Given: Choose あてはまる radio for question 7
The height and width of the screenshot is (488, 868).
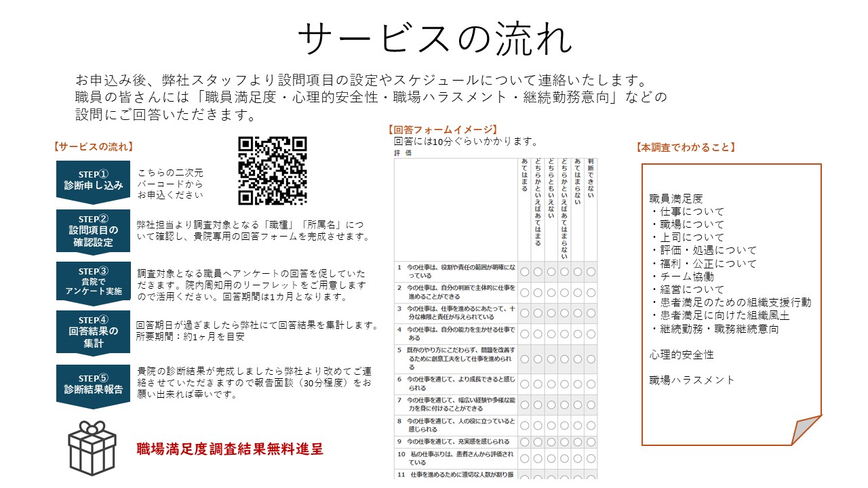Looking at the screenshot, I should point(525,405).
